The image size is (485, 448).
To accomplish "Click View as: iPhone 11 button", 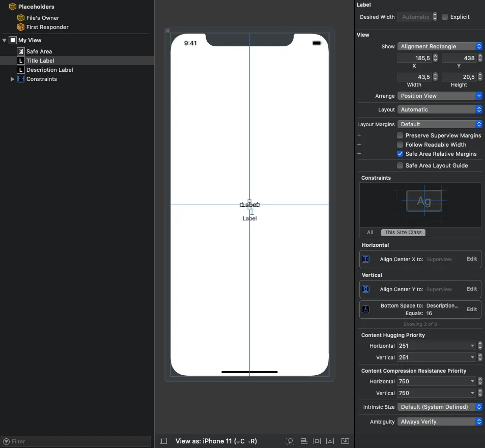I will pyautogui.click(x=216, y=441).
